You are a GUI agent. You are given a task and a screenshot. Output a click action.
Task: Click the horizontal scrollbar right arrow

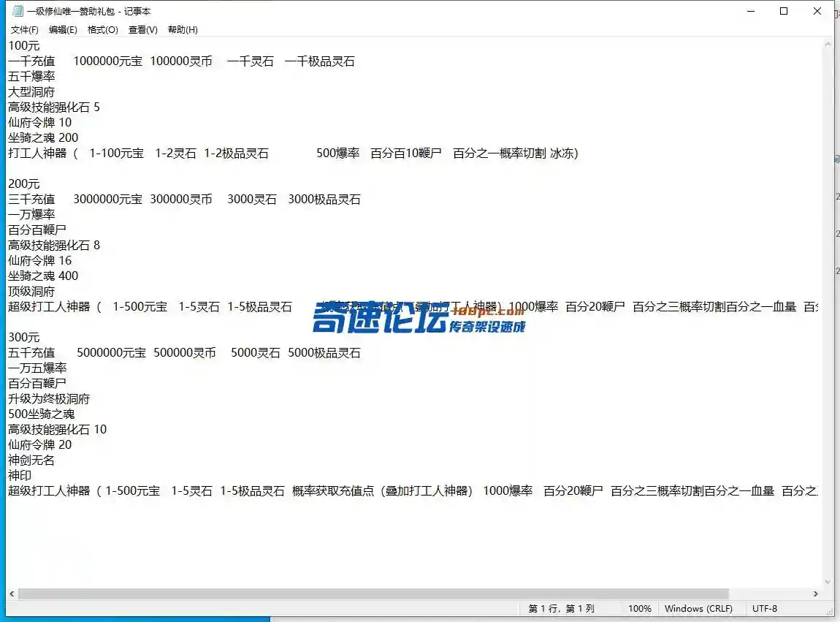tap(815, 593)
